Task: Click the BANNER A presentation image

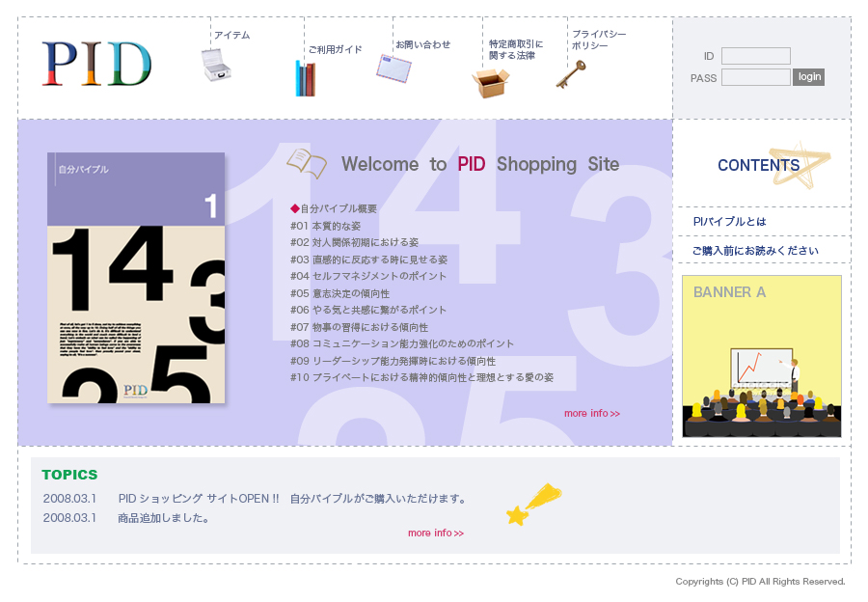Action: click(x=761, y=356)
